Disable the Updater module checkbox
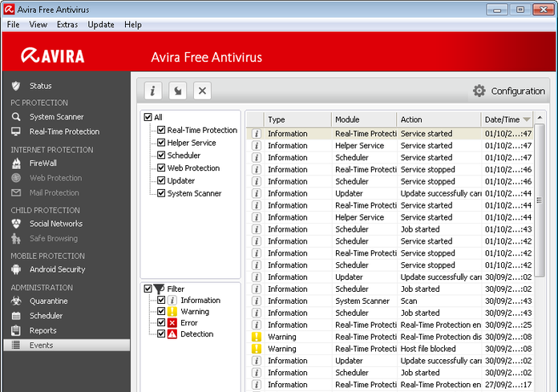This screenshot has width=558, height=392. 161,181
